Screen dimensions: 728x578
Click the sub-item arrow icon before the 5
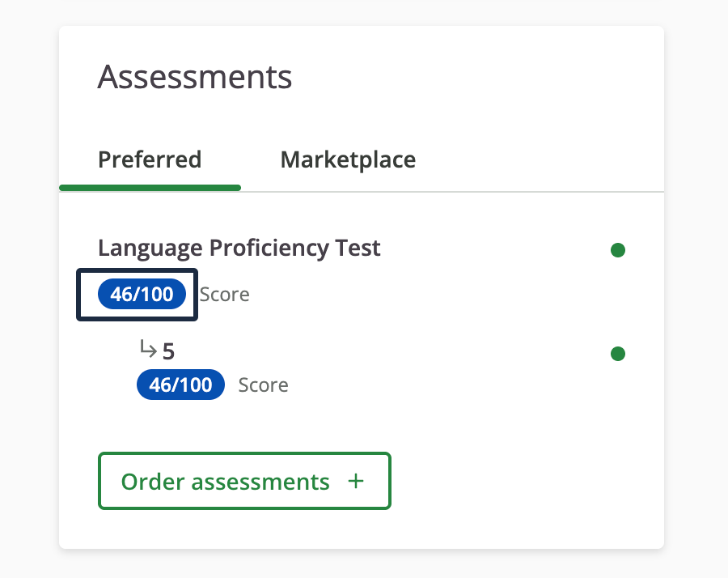(146, 349)
